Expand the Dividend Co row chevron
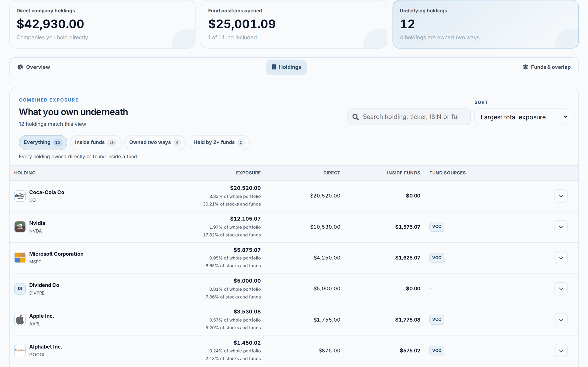This screenshot has width=588, height=367. click(561, 289)
